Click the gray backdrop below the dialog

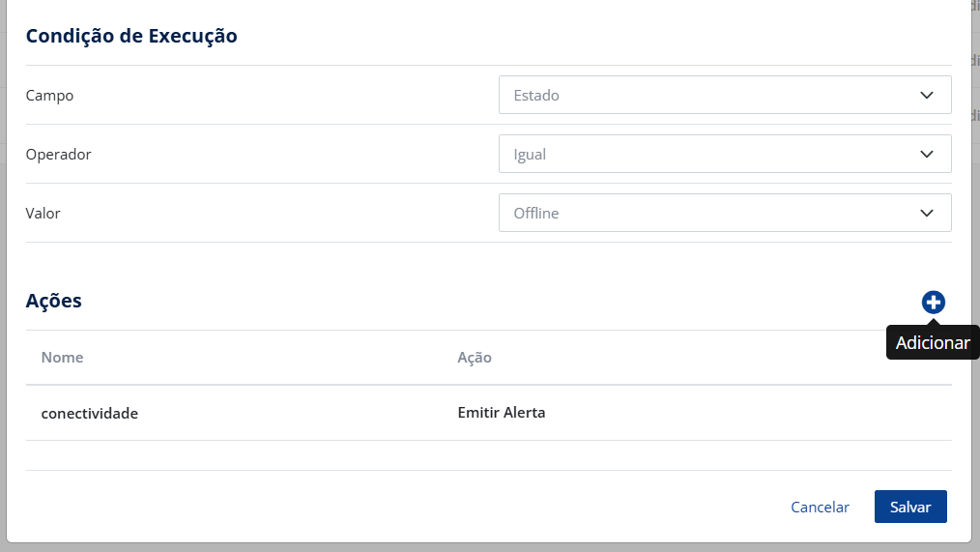point(483,547)
